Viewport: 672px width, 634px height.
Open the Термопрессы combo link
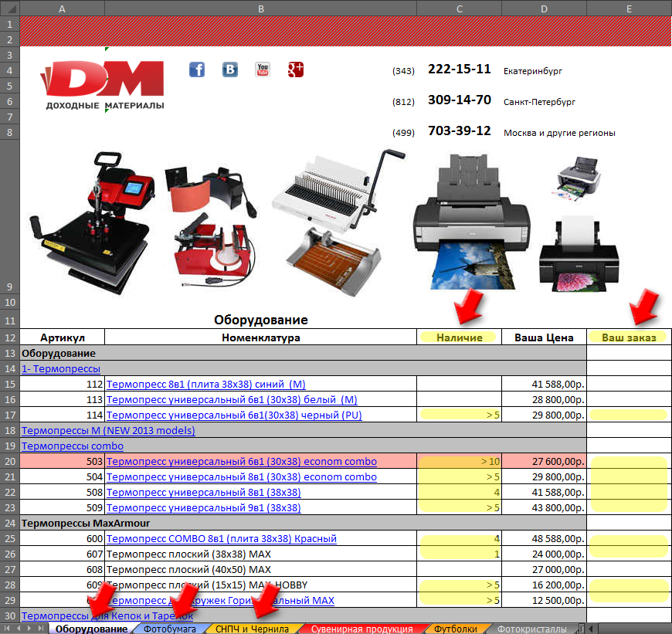click(73, 446)
